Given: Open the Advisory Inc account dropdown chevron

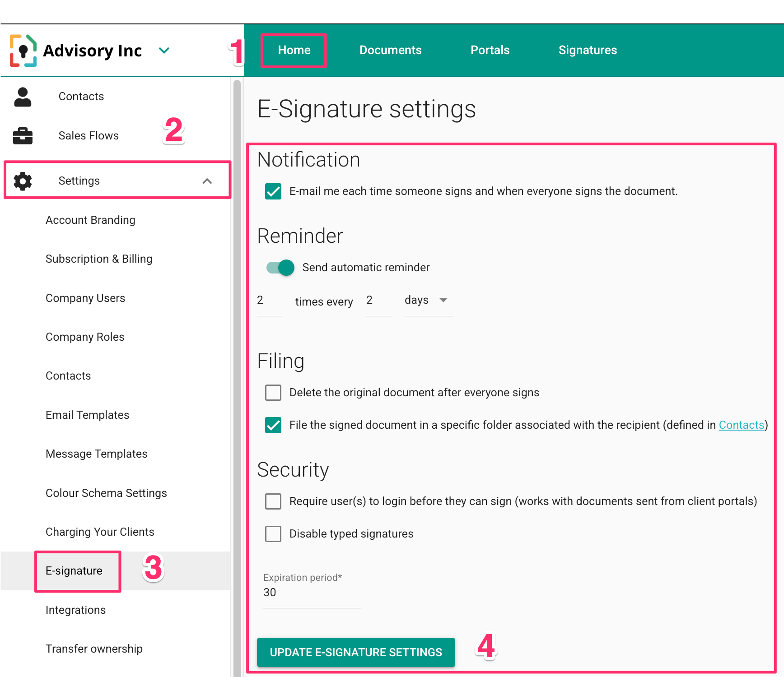Looking at the screenshot, I should [x=164, y=51].
